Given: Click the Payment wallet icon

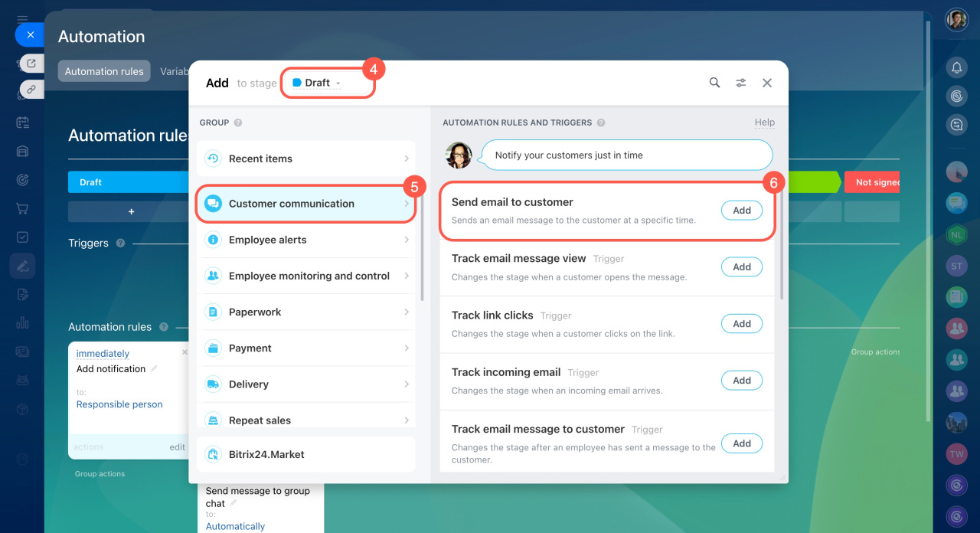Looking at the screenshot, I should click(214, 348).
